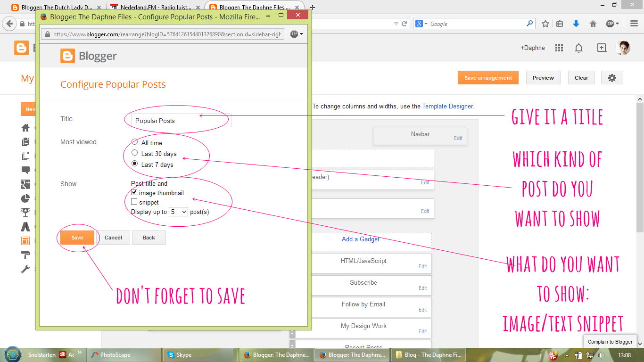Open the Pages icon in Blogger sidebar

tap(25, 156)
